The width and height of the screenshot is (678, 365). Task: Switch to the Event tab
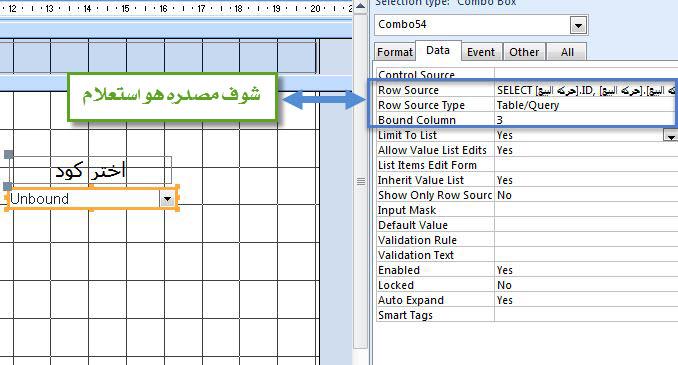click(481, 52)
